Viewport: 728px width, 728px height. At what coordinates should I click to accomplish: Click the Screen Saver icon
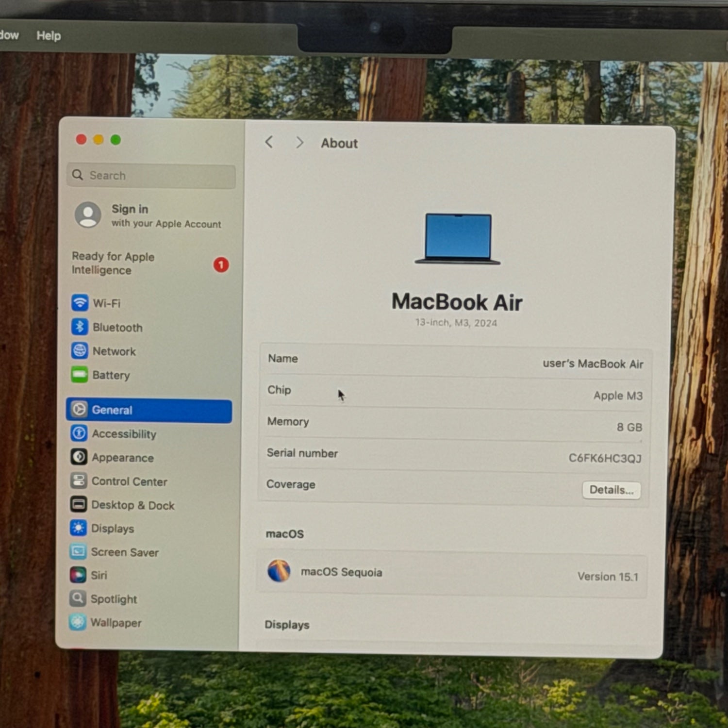click(78, 551)
